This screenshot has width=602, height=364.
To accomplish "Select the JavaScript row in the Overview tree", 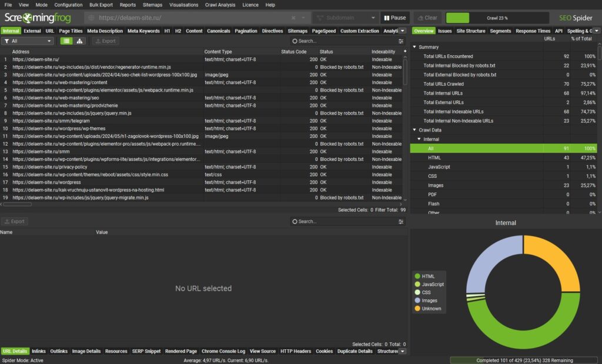I will tap(504, 167).
